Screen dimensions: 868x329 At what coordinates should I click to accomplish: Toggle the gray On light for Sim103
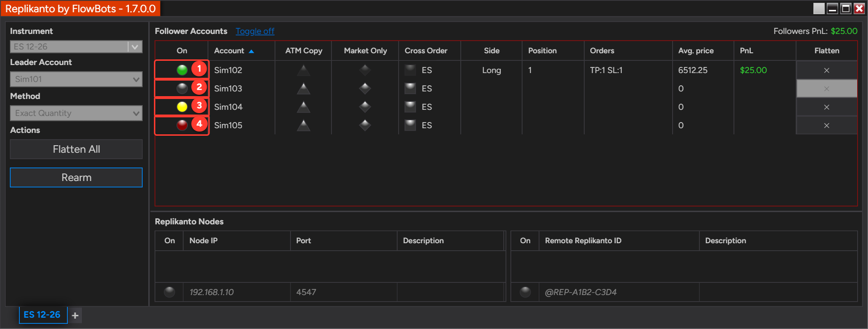pos(182,88)
